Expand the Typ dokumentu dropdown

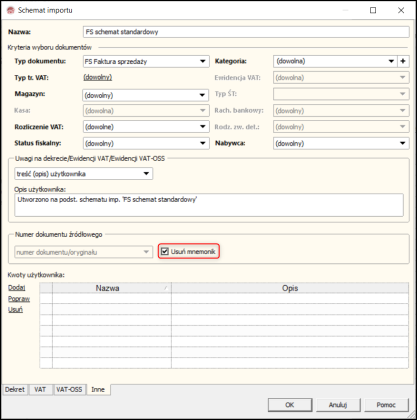[202, 61]
